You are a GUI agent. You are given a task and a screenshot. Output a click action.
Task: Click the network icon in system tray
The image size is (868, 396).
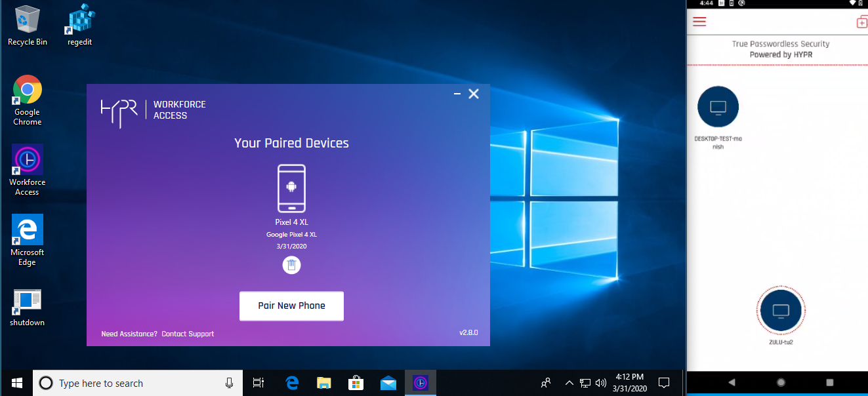tap(584, 383)
